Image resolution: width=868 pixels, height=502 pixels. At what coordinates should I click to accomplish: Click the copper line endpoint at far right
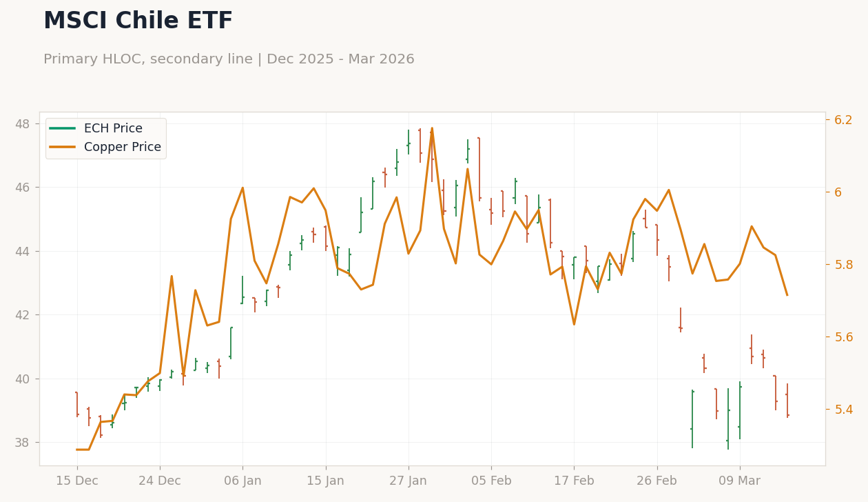pyautogui.click(x=787, y=295)
